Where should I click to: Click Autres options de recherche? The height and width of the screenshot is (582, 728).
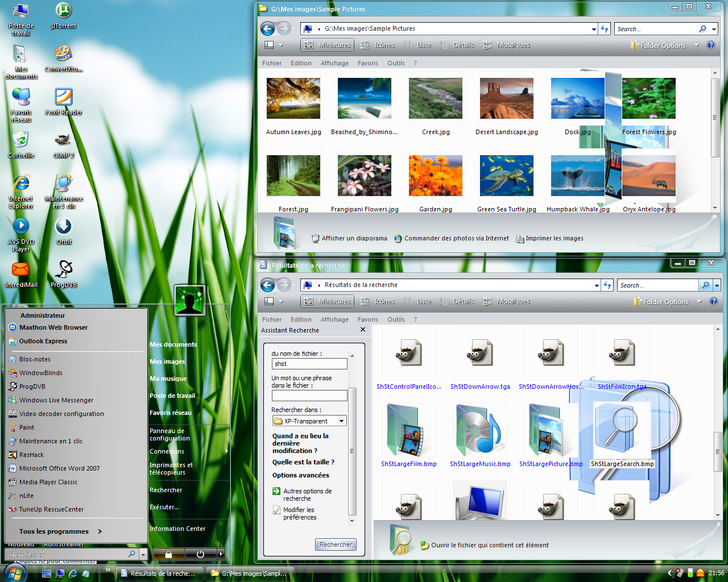click(x=302, y=494)
